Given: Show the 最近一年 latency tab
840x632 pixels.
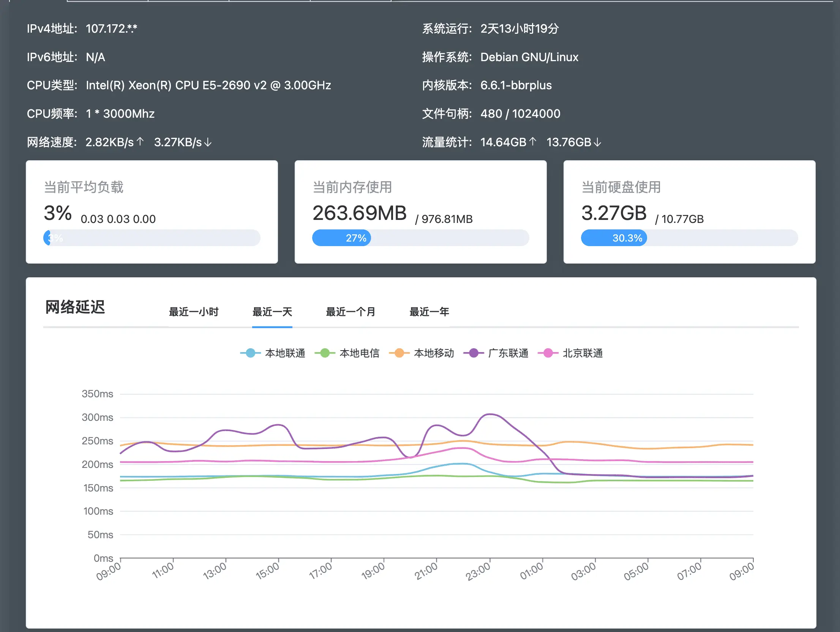Looking at the screenshot, I should coord(429,312).
